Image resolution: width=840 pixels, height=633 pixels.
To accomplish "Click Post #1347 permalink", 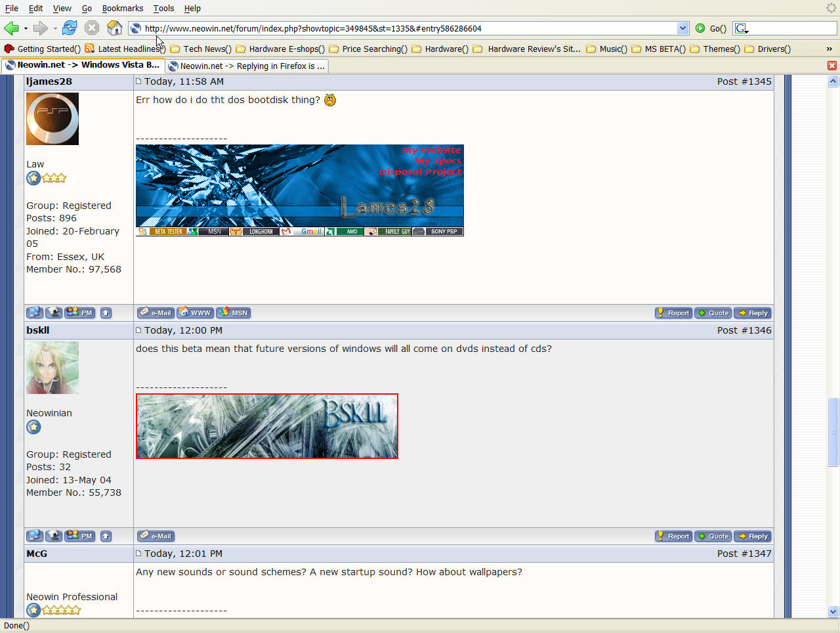I will (744, 554).
